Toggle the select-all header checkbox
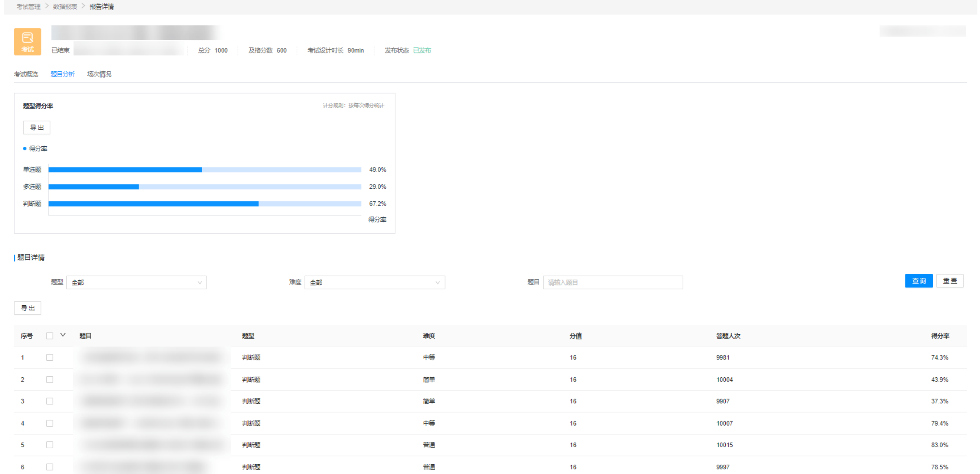The image size is (980, 474). tap(50, 336)
